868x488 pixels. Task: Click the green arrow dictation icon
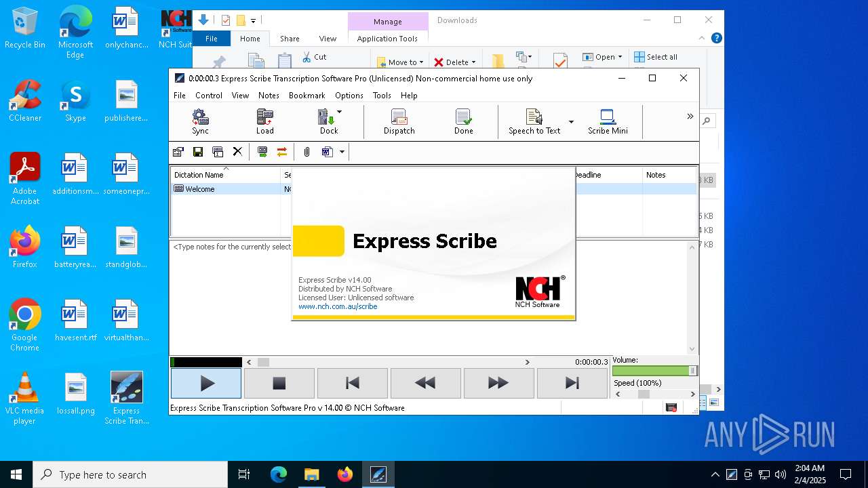pos(262,152)
